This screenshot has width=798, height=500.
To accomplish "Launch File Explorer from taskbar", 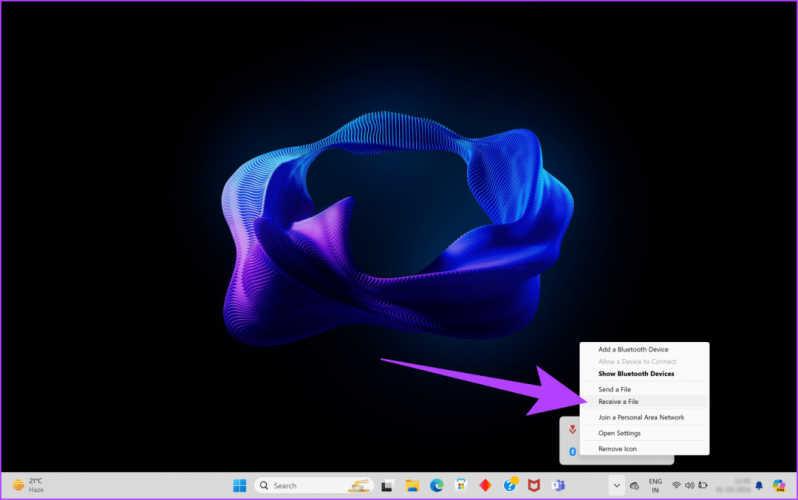I will coord(412,486).
